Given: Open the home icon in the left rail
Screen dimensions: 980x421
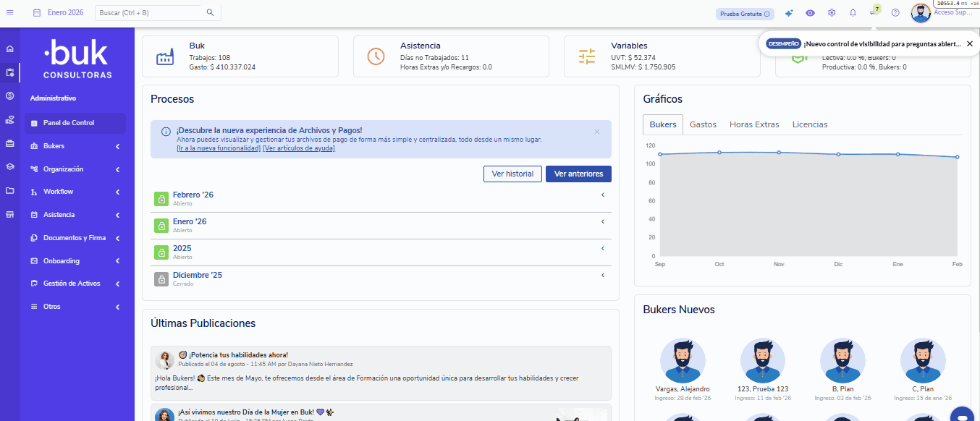Looking at the screenshot, I should click(10, 49).
